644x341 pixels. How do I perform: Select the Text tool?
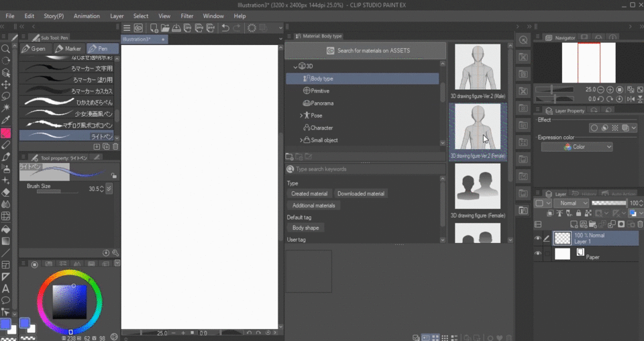click(x=6, y=289)
